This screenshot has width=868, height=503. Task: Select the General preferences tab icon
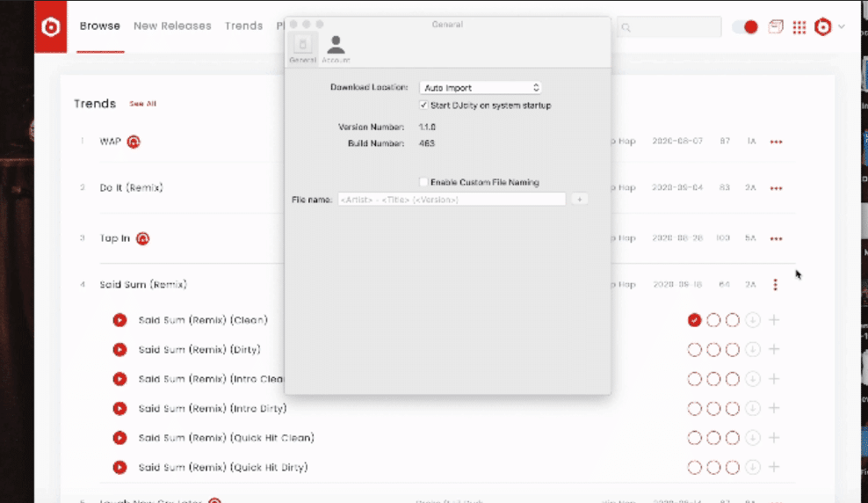[302, 48]
